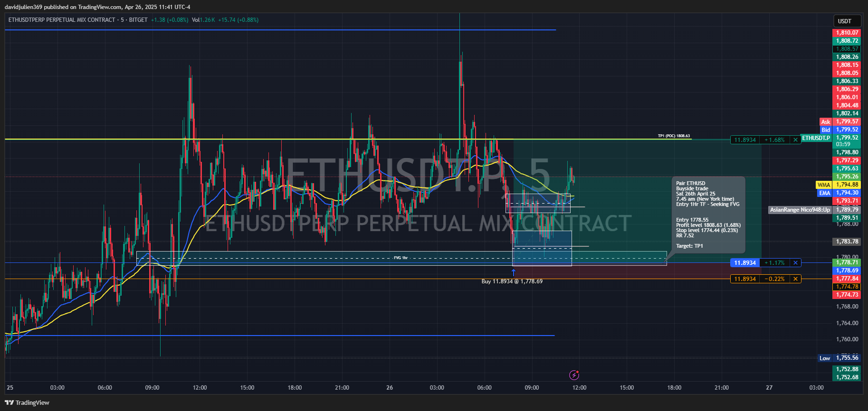Close the +1.17% position label

[x=795, y=262]
